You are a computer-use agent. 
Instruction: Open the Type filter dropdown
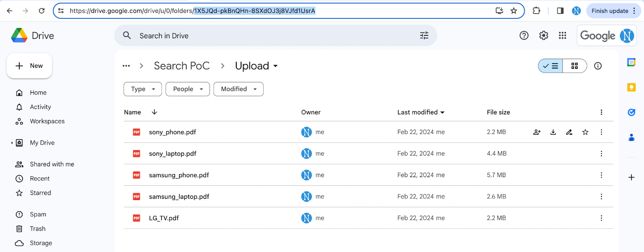pos(142,89)
